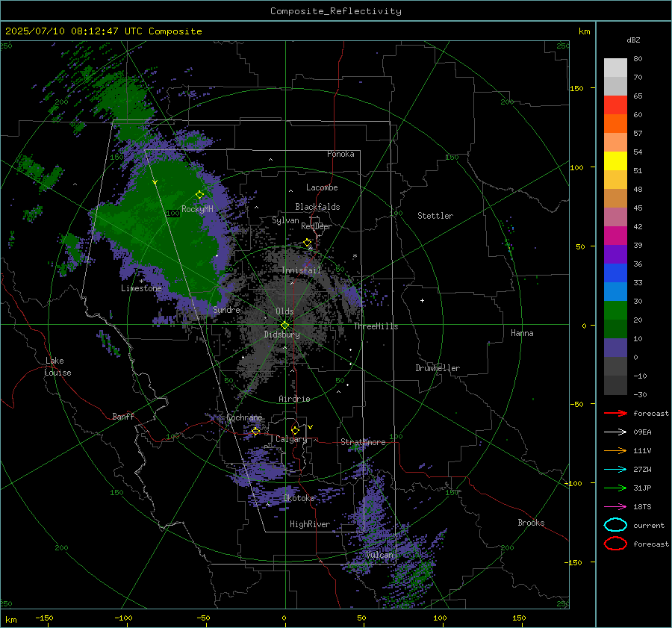Click the orange 111V arrow in legend
Image resolution: width=672 pixels, height=628 pixels.
tap(615, 450)
